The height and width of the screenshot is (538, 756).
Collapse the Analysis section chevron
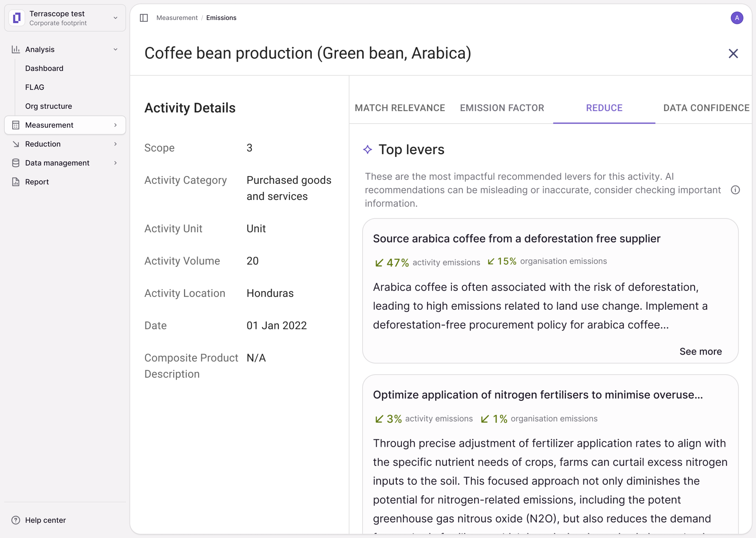[x=115, y=49]
